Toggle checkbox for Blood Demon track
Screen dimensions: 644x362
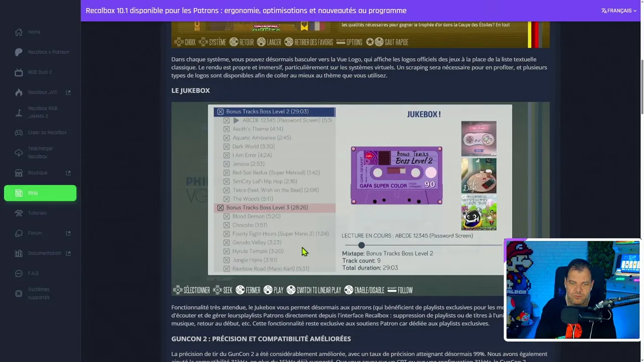click(x=226, y=216)
